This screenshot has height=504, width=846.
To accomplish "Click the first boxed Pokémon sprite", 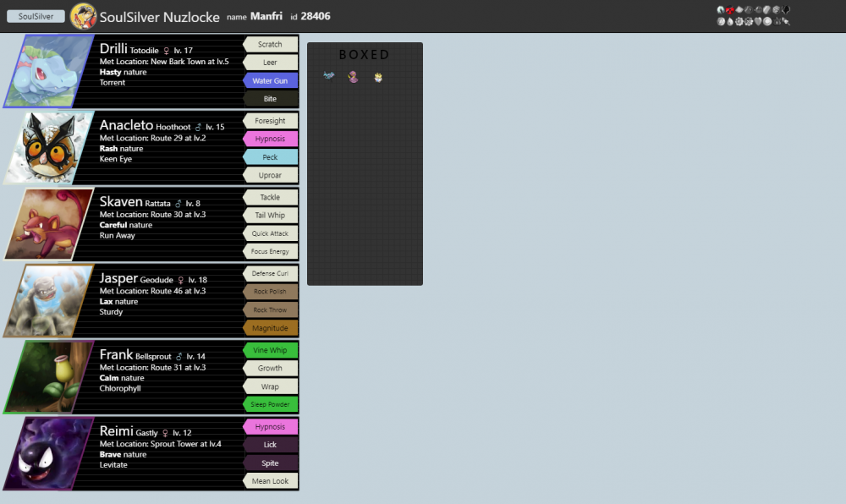I will coord(329,76).
